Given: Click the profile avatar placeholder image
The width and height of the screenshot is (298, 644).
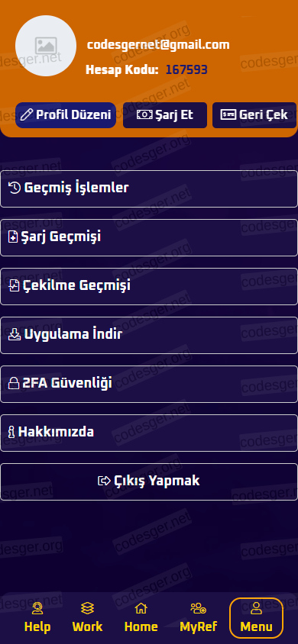Looking at the screenshot, I should click(x=46, y=46).
